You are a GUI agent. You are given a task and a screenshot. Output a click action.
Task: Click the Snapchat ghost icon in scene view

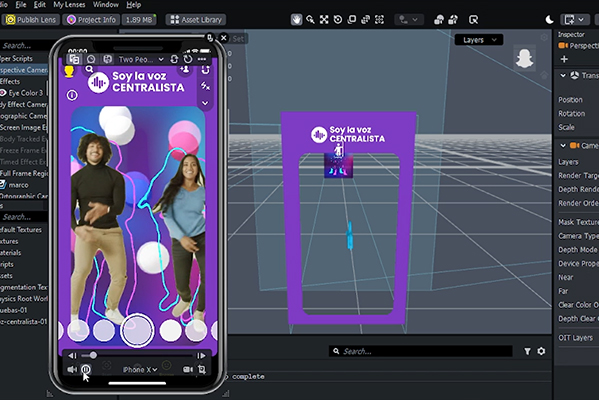click(x=525, y=58)
